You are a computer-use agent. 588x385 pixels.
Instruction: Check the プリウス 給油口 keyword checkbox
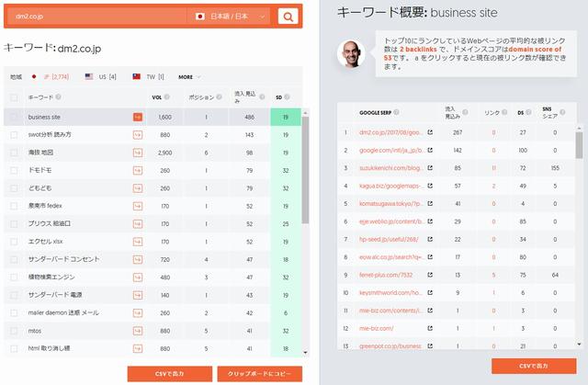pos(14,224)
